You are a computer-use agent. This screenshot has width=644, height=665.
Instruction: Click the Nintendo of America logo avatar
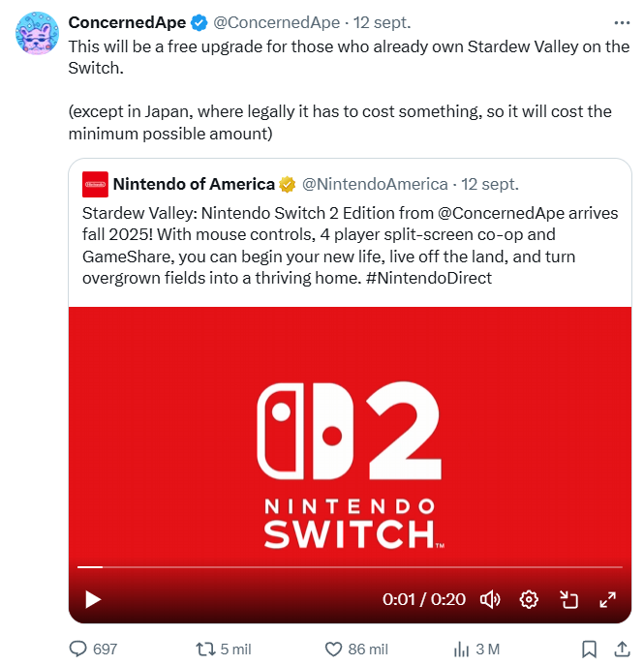[95, 184]
